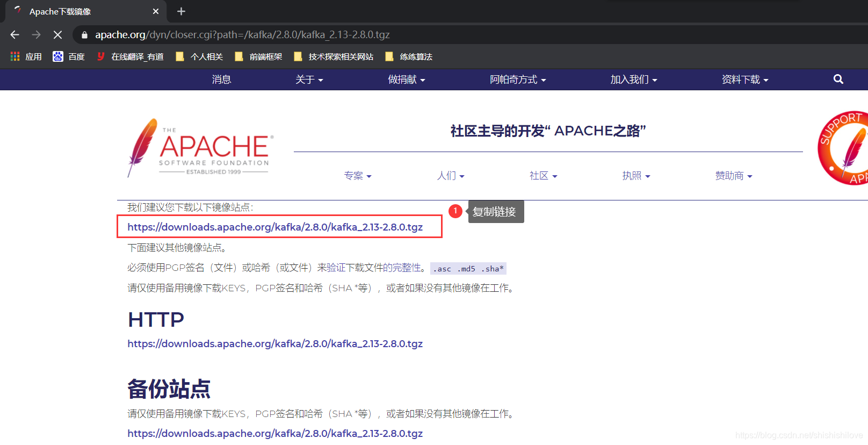Expand the 执照 dropdown
The height and width of the screenshot is (445, 868).
[x=636, y=176]
